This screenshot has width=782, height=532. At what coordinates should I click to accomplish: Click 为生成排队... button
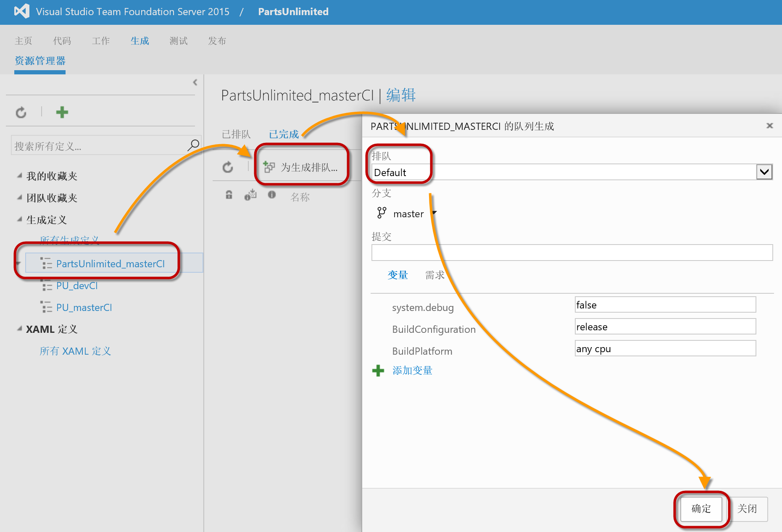tap(301, 167)
